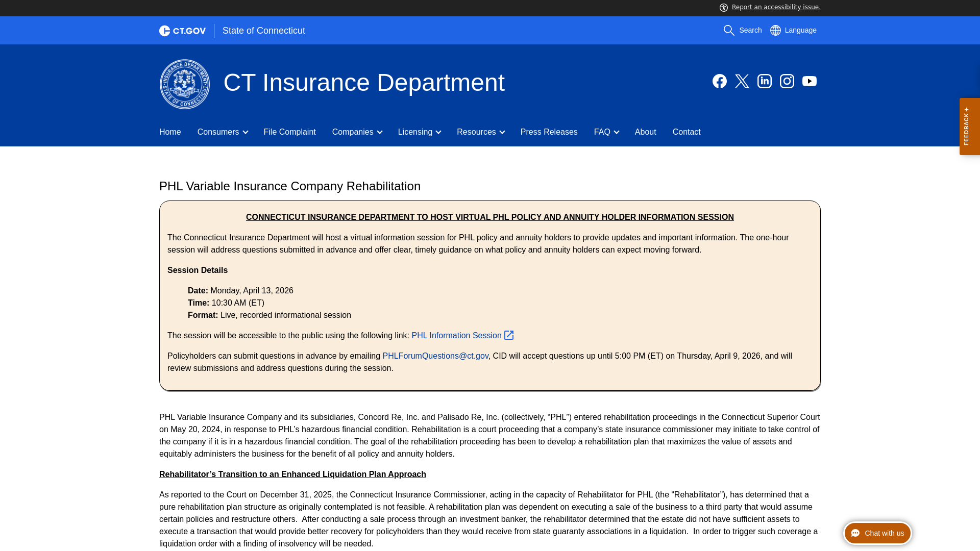
Task: Expand the Companies dropdown menu
Action: point(357,132)
